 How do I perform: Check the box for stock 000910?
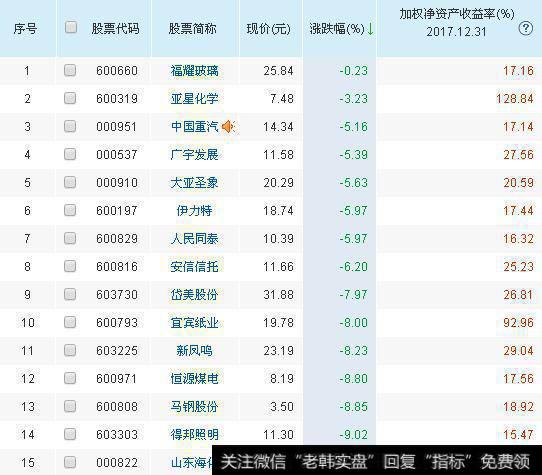[x=70, y=182]
